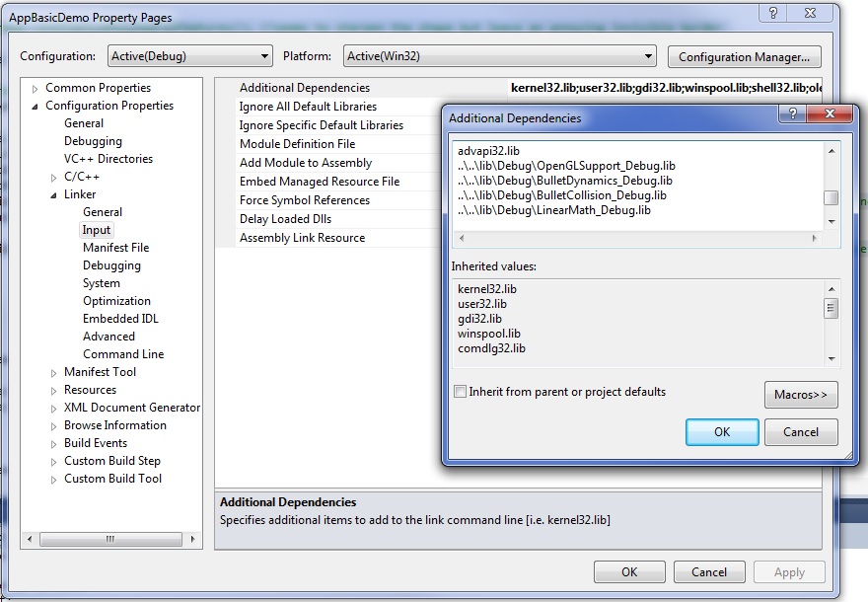Viewport: 868px width, 602px height.
Task: Click scroll-down arrow of dependencies list
Action: [831, 221]
